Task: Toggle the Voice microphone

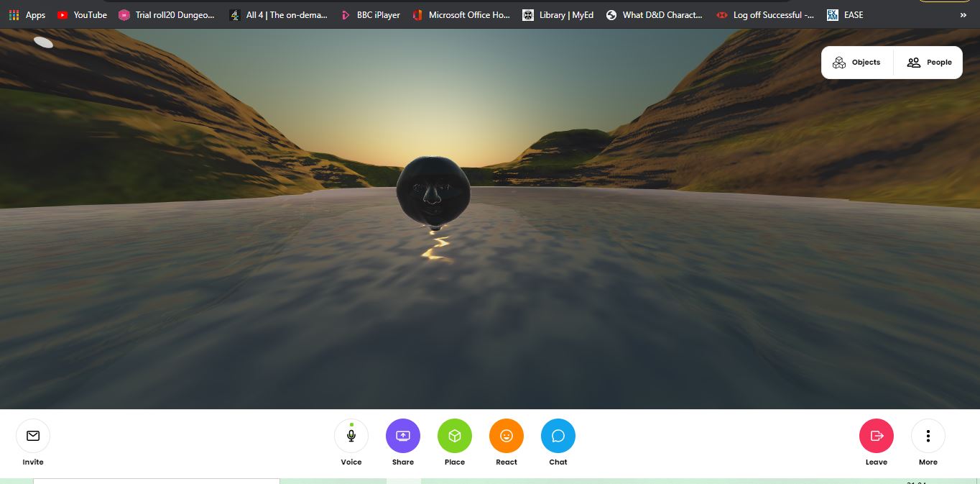Action: 351,436
